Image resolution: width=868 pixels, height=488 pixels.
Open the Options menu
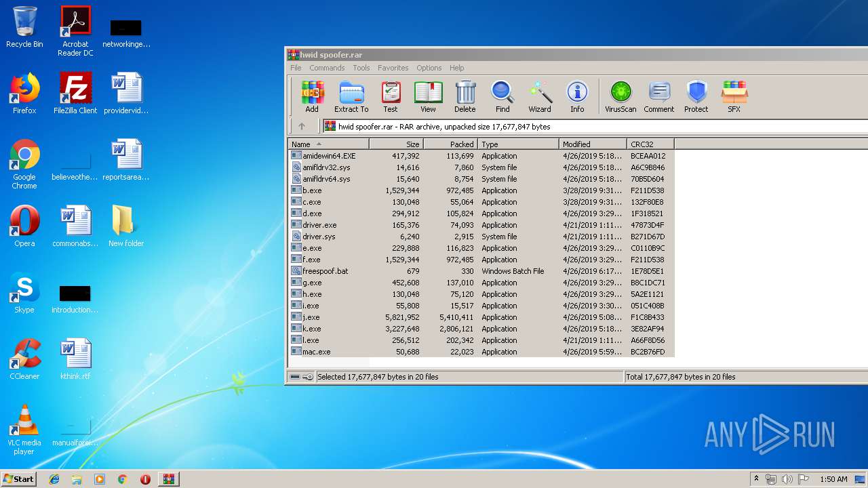pyautogui.click(x=429, y=68)
